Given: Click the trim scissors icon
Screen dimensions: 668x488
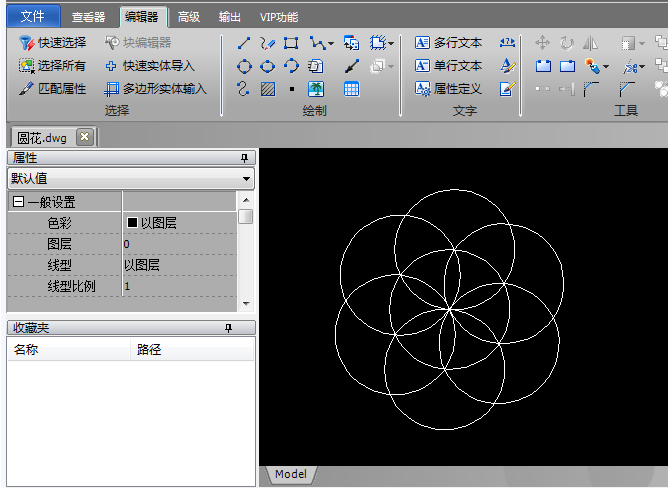Looking at the screenshot, I should (630, 66).
